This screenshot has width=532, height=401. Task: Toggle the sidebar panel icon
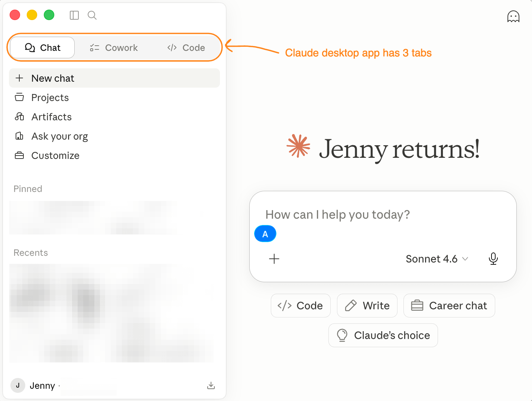(74, 15)
